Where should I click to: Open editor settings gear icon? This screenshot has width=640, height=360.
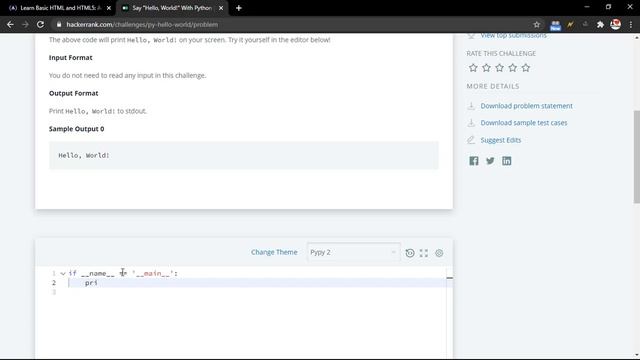[439, 253]
